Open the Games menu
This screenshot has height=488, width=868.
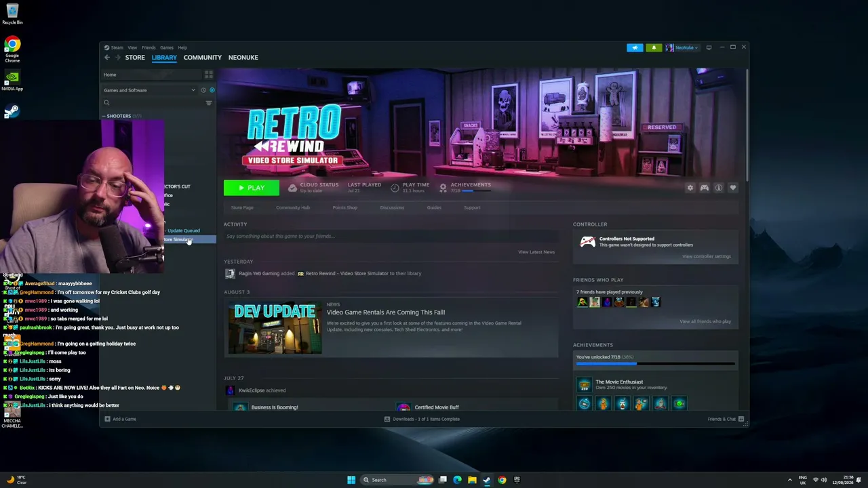166,47
